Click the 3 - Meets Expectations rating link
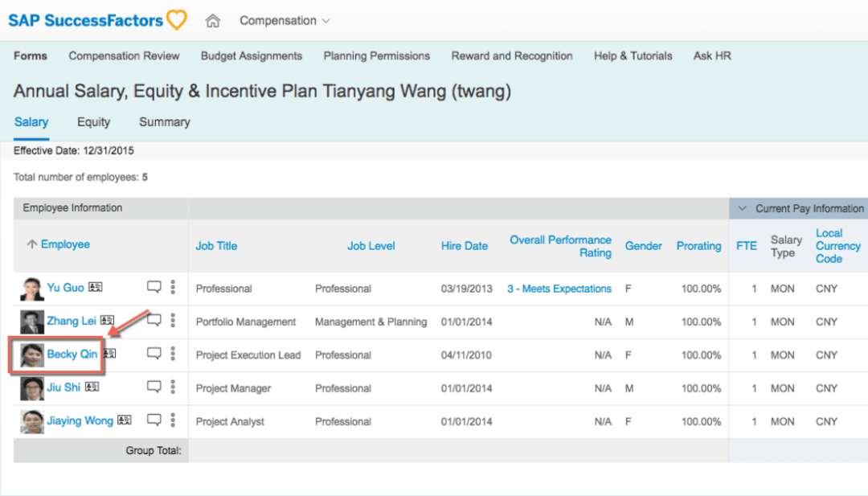The height and width of the screenshot is (496, 868). 559,288
